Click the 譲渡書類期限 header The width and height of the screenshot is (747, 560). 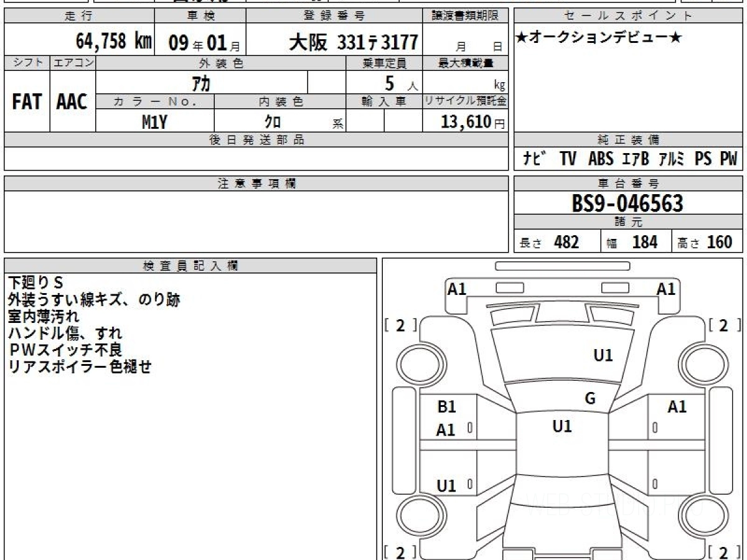(466, 16)
